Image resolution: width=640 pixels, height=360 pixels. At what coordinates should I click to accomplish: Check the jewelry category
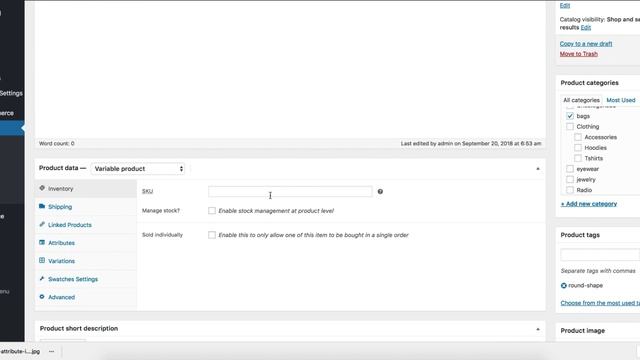[x=570, y=180]
